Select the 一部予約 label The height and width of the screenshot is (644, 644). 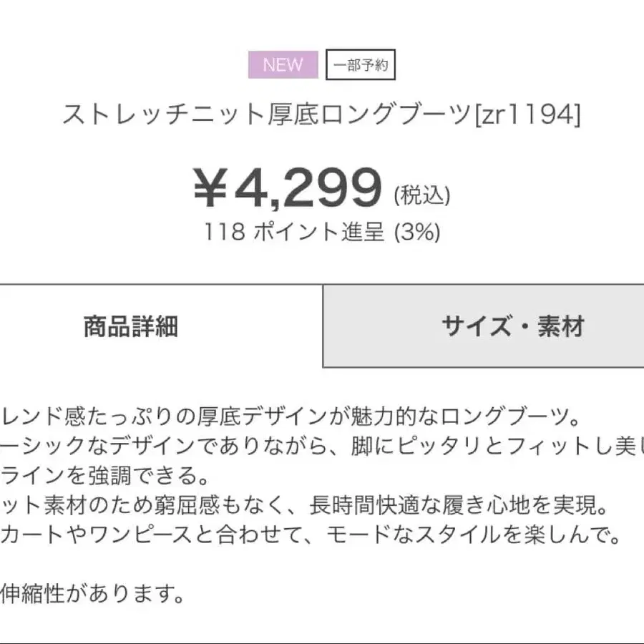362,64
